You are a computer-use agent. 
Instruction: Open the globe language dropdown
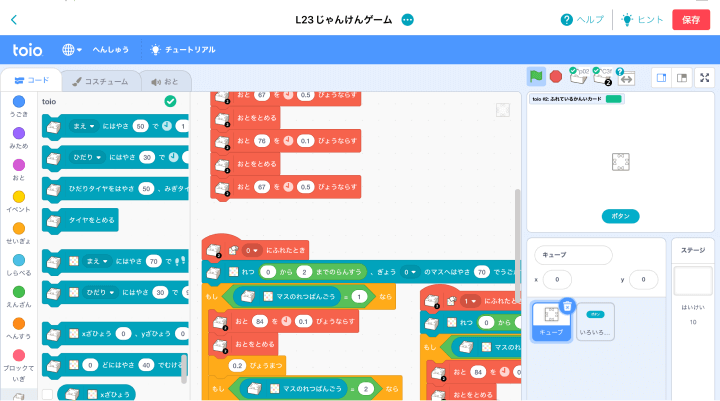coord(72,50)
